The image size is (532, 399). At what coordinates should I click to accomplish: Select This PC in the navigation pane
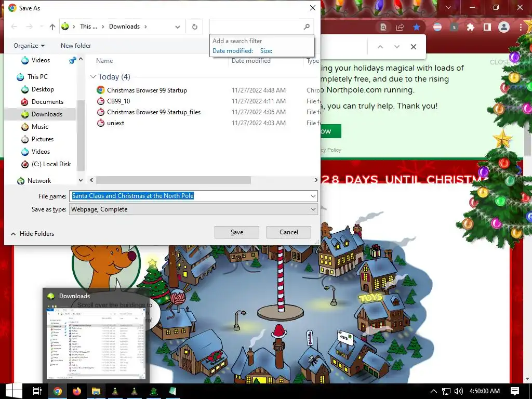click(x=37, y=77)
